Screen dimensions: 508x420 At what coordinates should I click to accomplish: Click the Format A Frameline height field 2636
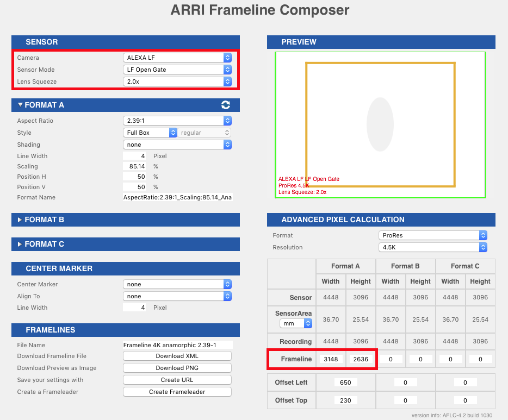tap(361, 359)
